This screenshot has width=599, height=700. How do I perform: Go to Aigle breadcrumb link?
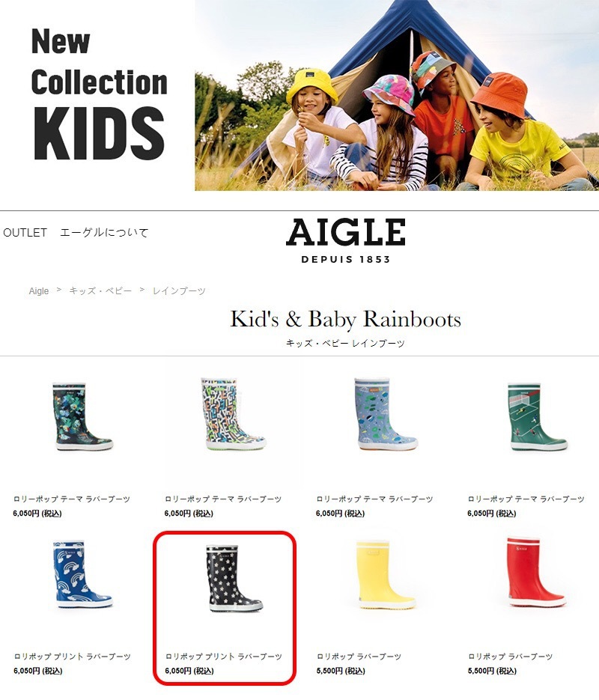pos(39,290)
